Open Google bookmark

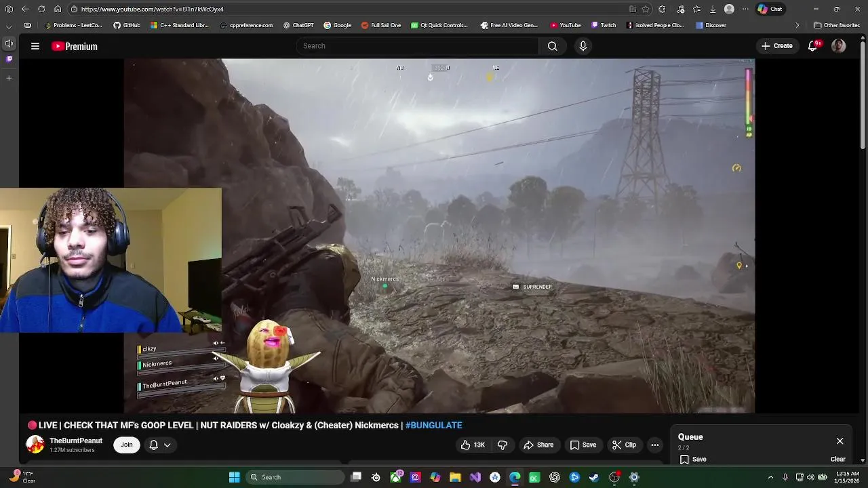point(337,25)
